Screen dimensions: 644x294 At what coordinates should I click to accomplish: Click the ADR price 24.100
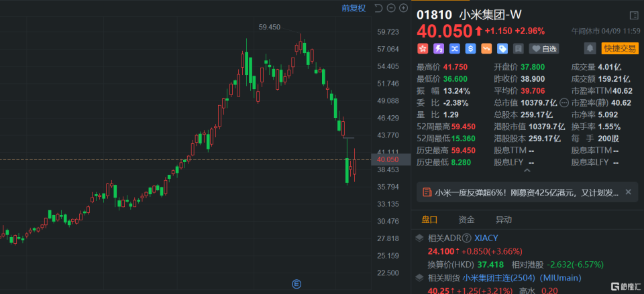tap(441, 251)
